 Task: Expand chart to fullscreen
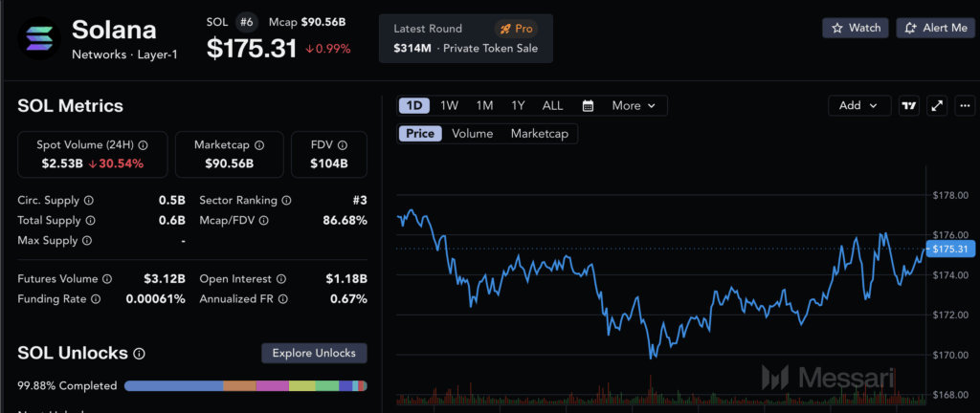click(937, 105)
